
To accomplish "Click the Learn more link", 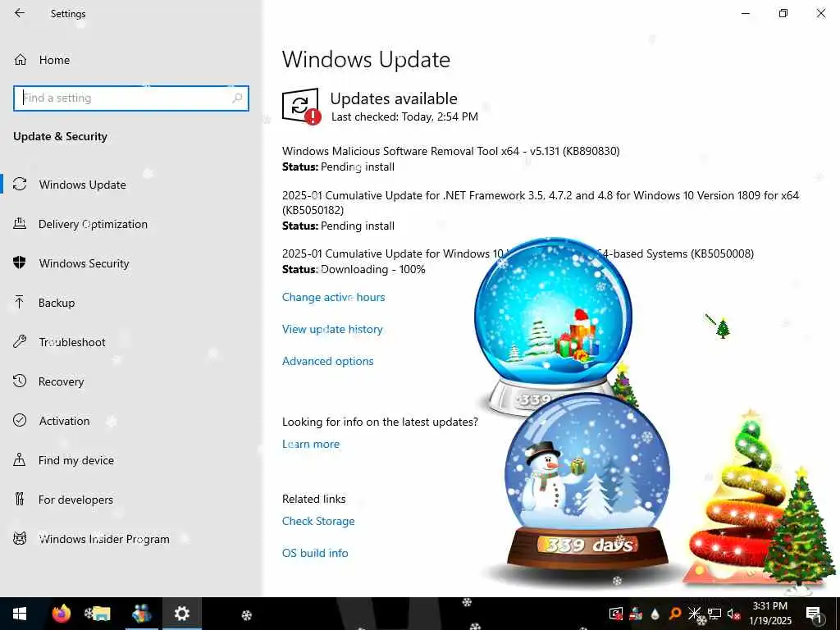I will [311, 444].
